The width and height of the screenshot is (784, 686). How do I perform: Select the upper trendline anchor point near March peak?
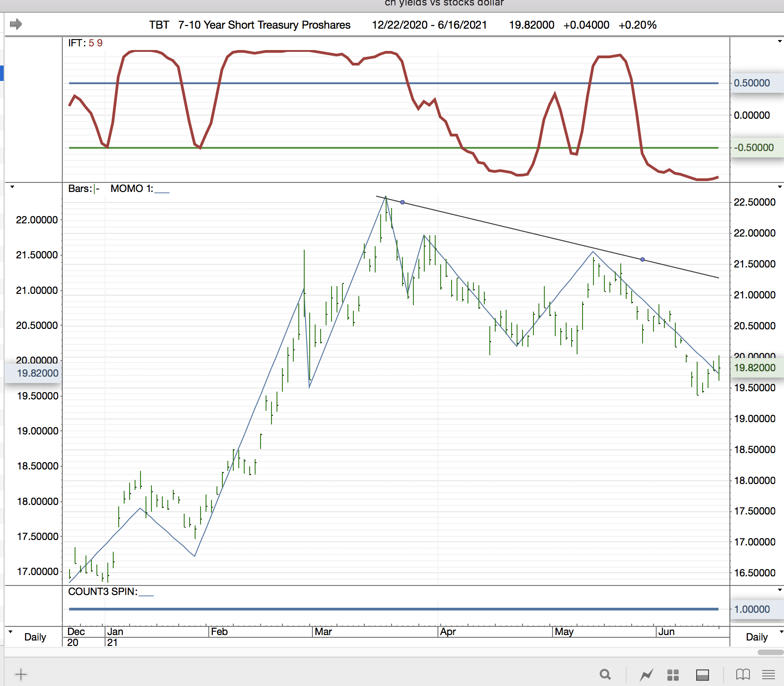click(402, 202)
